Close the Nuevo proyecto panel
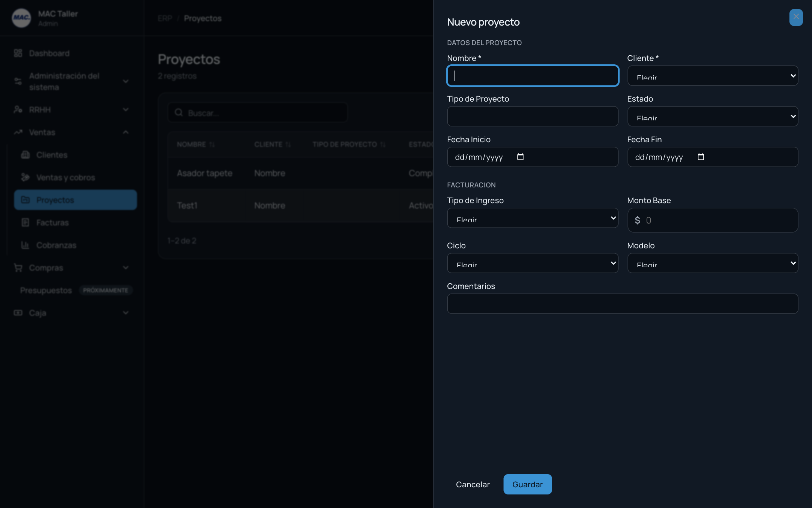The height and width of the screenshot is (508, 812). pyautogui.click(x=796, y=17)
